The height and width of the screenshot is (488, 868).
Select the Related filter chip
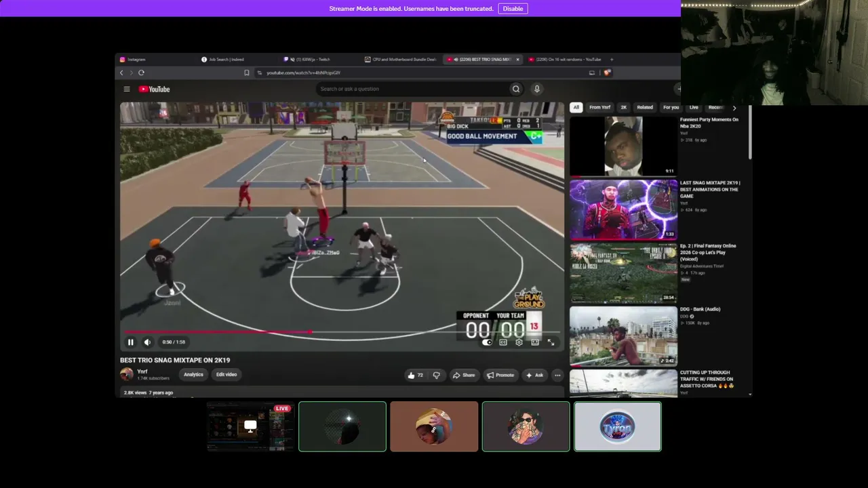(645, 107)
